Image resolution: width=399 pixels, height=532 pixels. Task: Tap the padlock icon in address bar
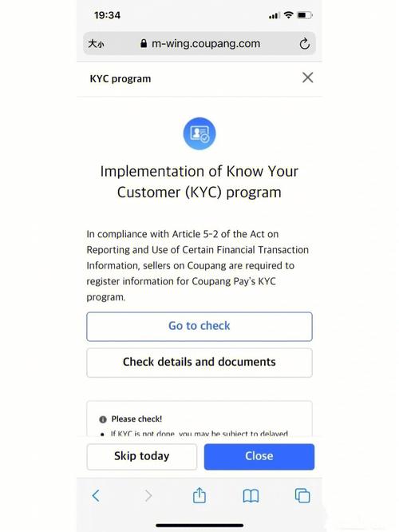pyautogui.click(x=144, y=43)
